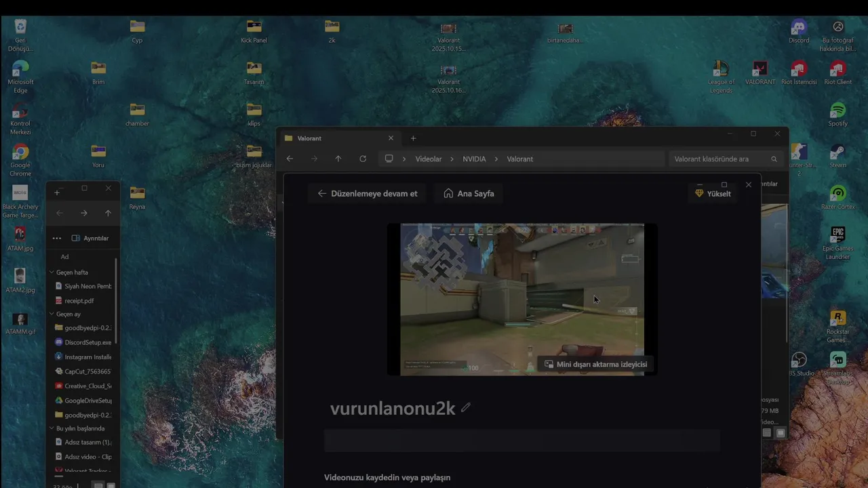Collapse the Geçen hafta group in small Explorer
Screen dimensions: 868x488
click(x=52, y=272)
